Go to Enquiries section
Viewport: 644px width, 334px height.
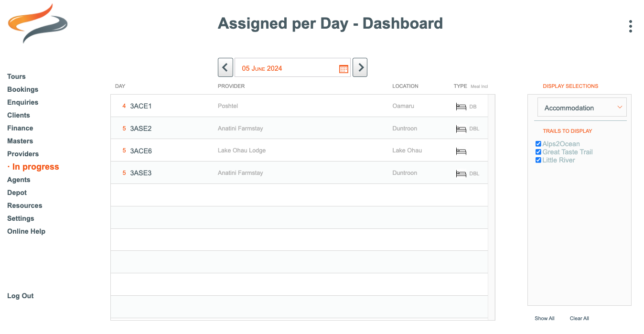[x=22, y=102]
